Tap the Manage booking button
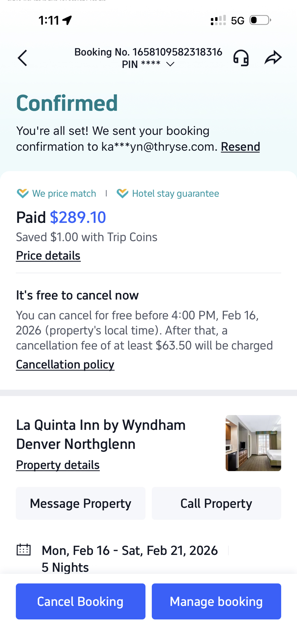 tap(216, 601)
